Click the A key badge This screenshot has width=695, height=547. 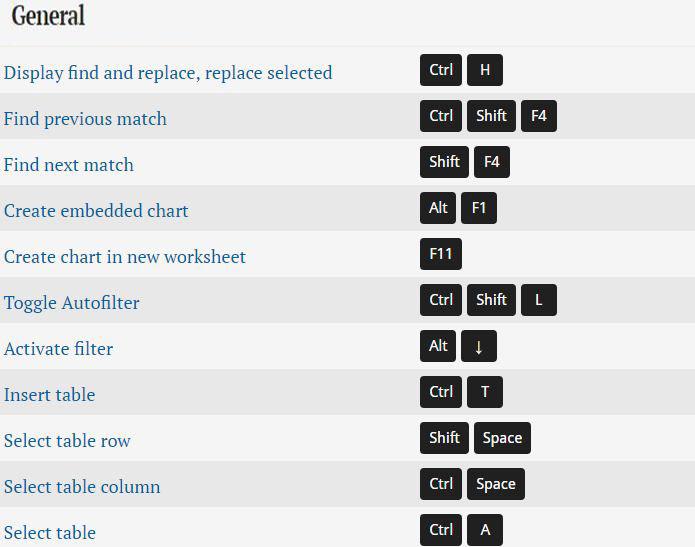tap(485, 530)
